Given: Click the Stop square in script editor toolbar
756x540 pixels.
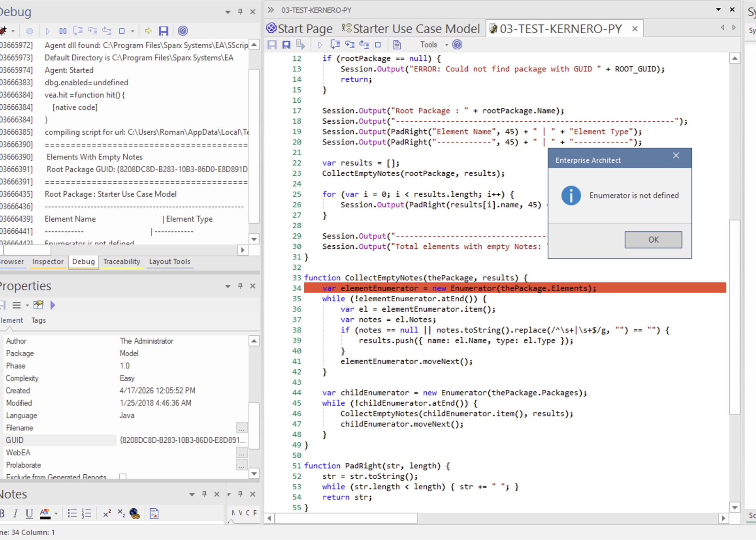Looking at the screenshot, I should click(x=378, y=45).
